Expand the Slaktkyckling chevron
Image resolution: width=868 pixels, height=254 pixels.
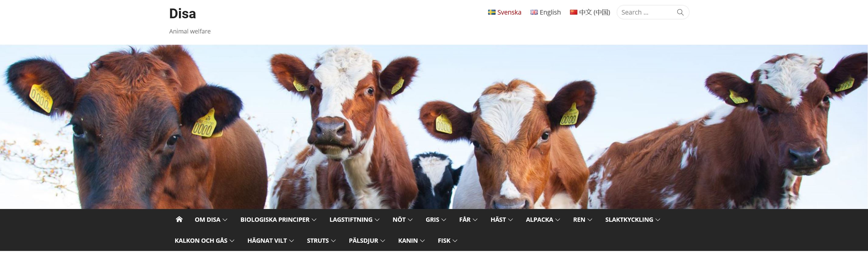pos(658,220)
